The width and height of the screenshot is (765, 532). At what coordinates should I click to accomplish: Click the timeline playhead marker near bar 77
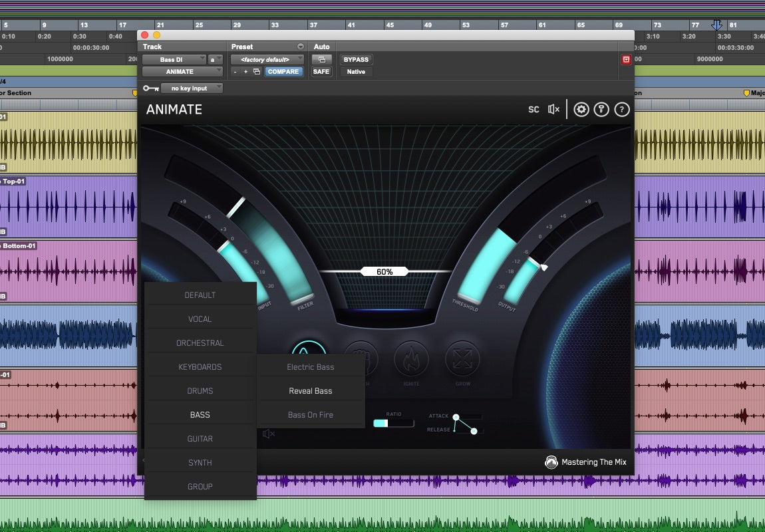coord(716,25)
